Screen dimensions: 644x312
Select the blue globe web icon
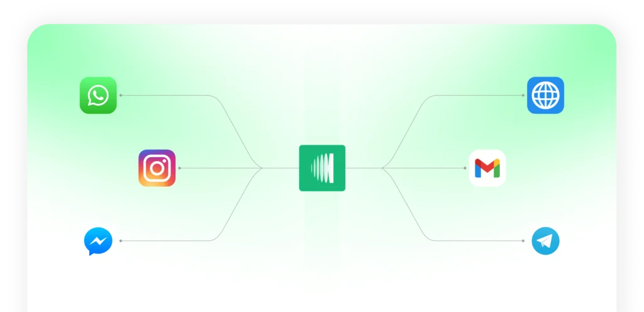coord(545,96)
